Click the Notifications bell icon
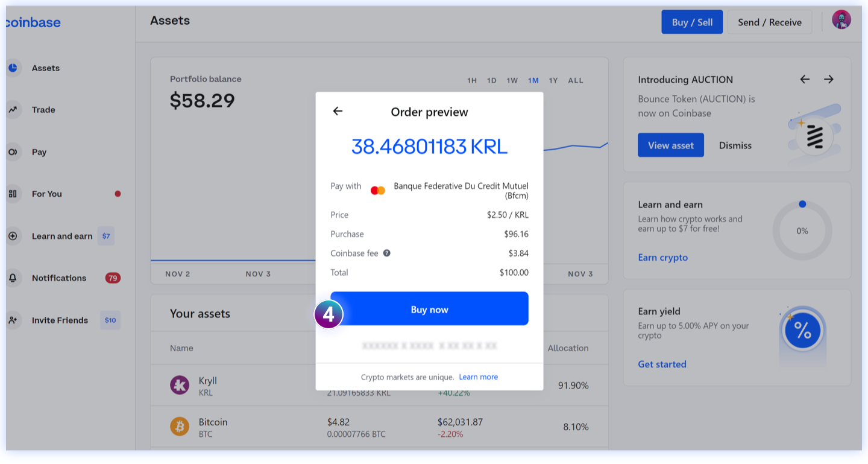Screen dimensions: 868x464 coord(12,278)
